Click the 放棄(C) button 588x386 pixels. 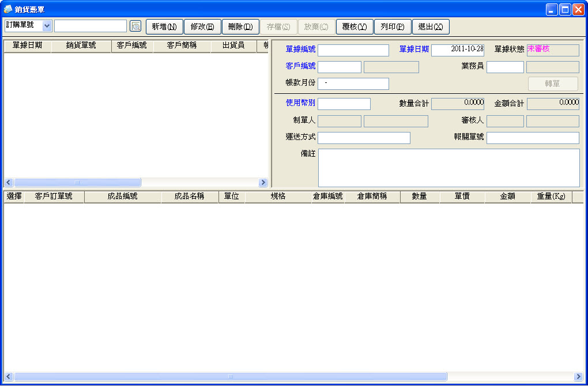(x=316, y=27)
